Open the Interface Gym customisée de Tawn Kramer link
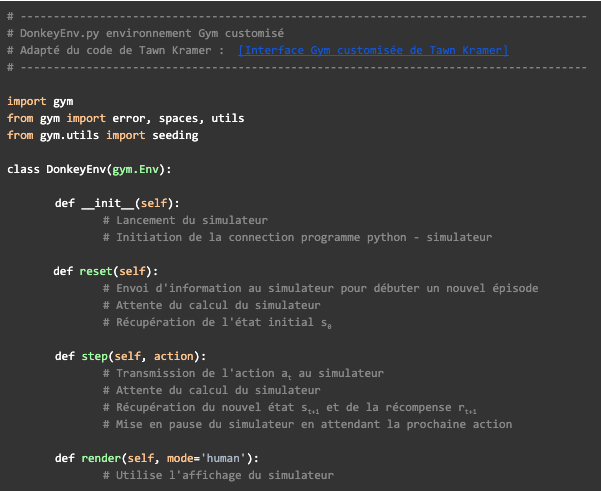The width and height of the screenshot is (601, 491). click(x=373, y=49)
